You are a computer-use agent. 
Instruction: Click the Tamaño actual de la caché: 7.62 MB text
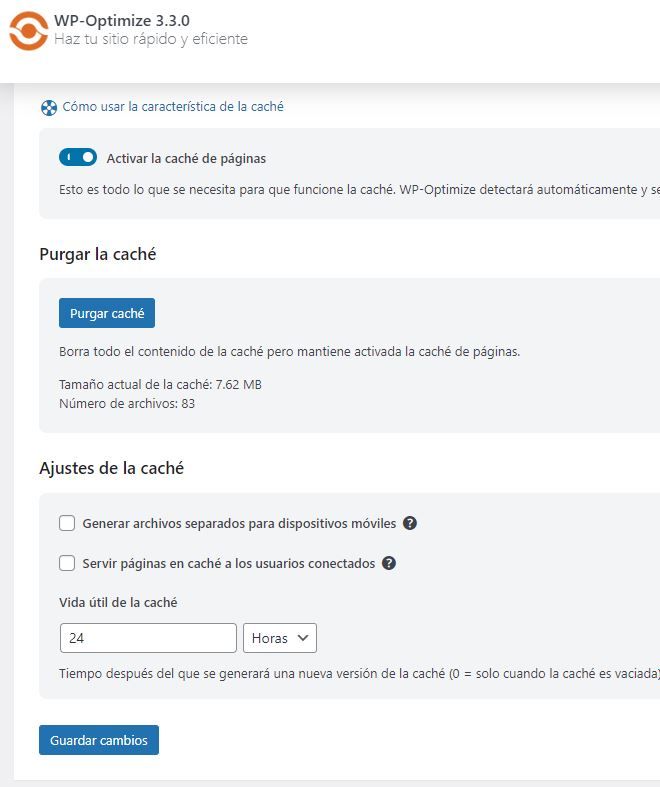point(161,384)
